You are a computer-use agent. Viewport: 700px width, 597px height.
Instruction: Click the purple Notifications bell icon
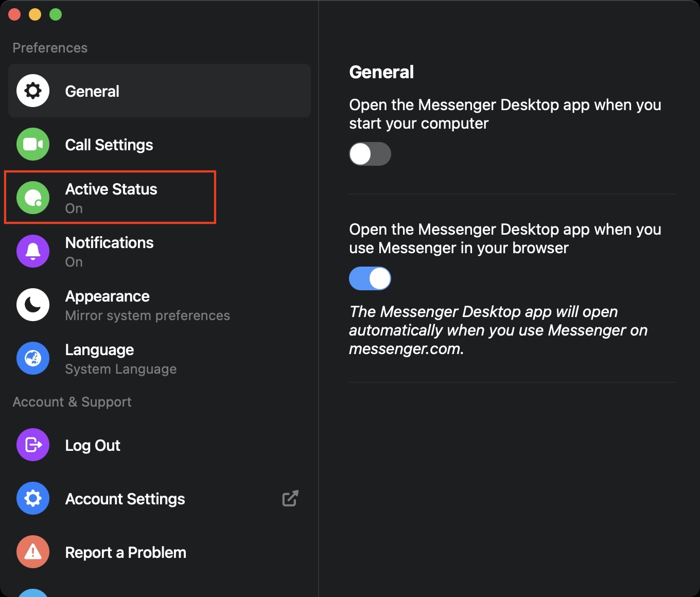point(33,251)
